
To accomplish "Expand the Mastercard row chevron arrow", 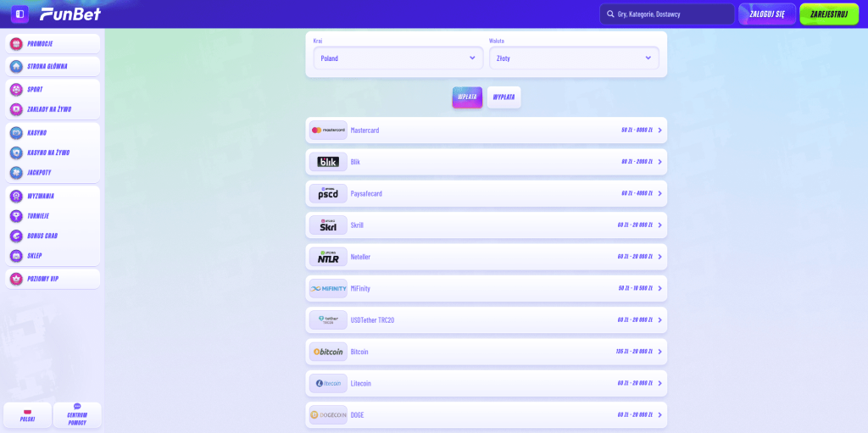I will 659,130.
